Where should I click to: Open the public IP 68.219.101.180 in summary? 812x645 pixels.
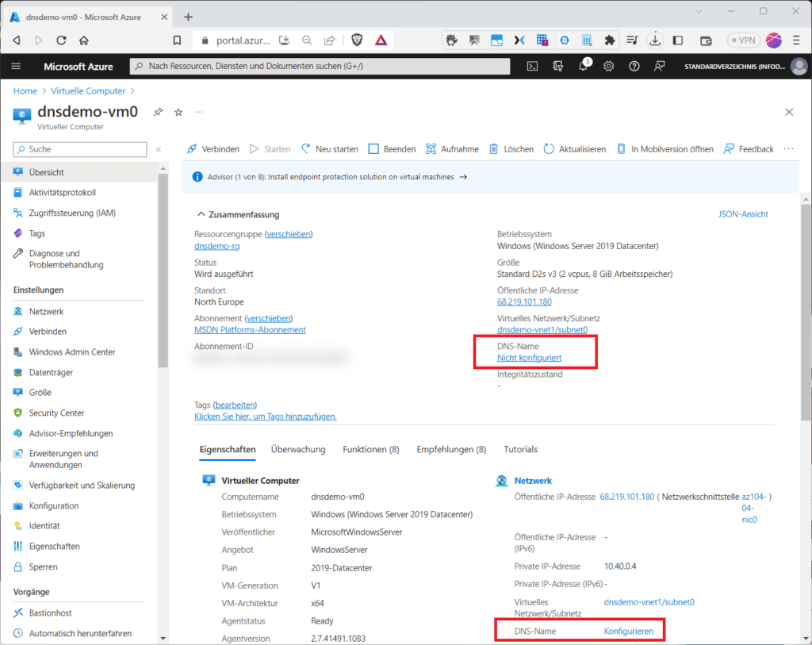tap(524, 302)
